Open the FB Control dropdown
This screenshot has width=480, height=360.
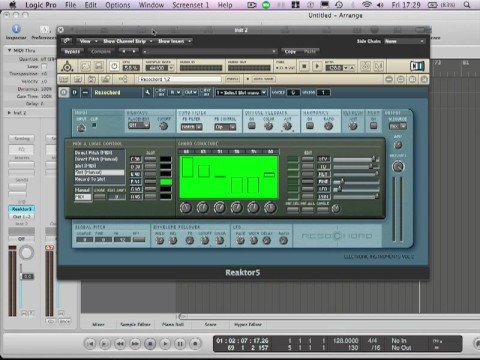[225, 127]
